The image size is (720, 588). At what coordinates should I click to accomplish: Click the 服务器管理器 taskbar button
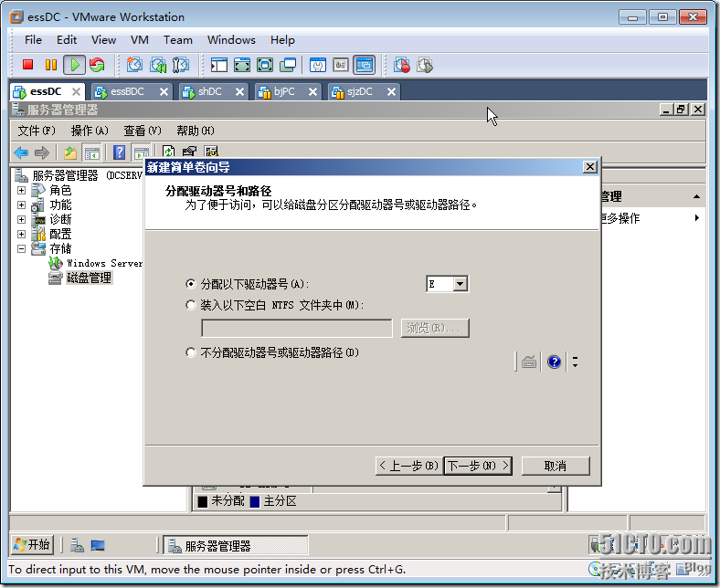click(235, 545)
